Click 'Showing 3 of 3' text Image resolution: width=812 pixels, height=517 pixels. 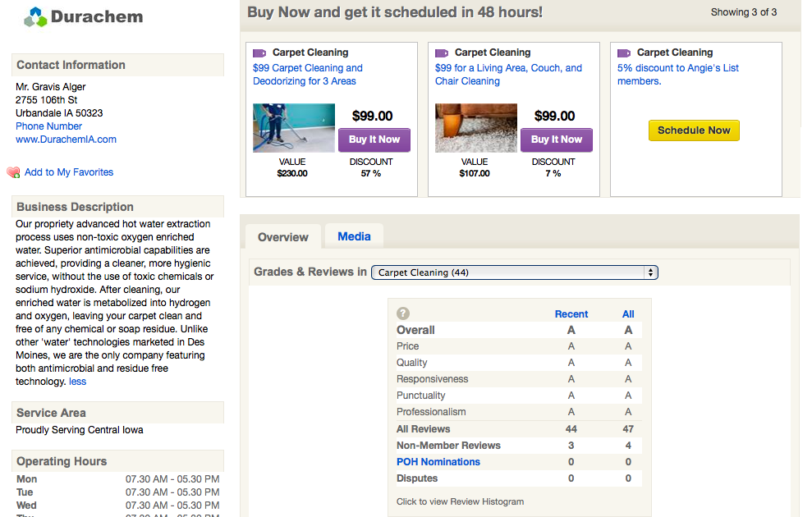tap(744, 12)
